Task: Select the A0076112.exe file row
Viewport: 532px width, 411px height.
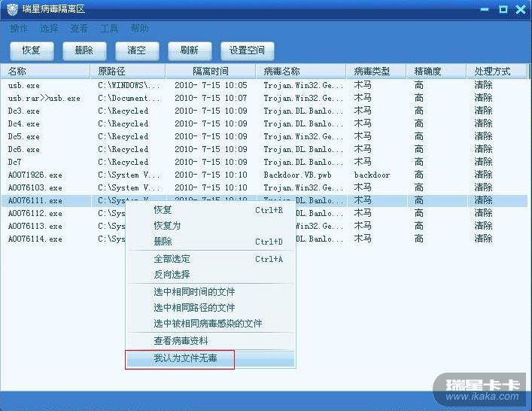Action: pyautogui.click(x=264, y=214)
